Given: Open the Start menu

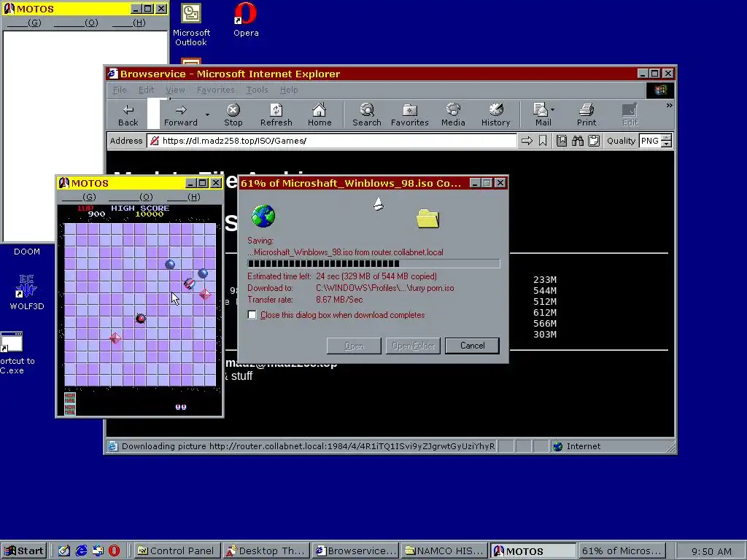Looking at the screenshot, I should coord(24,551).
